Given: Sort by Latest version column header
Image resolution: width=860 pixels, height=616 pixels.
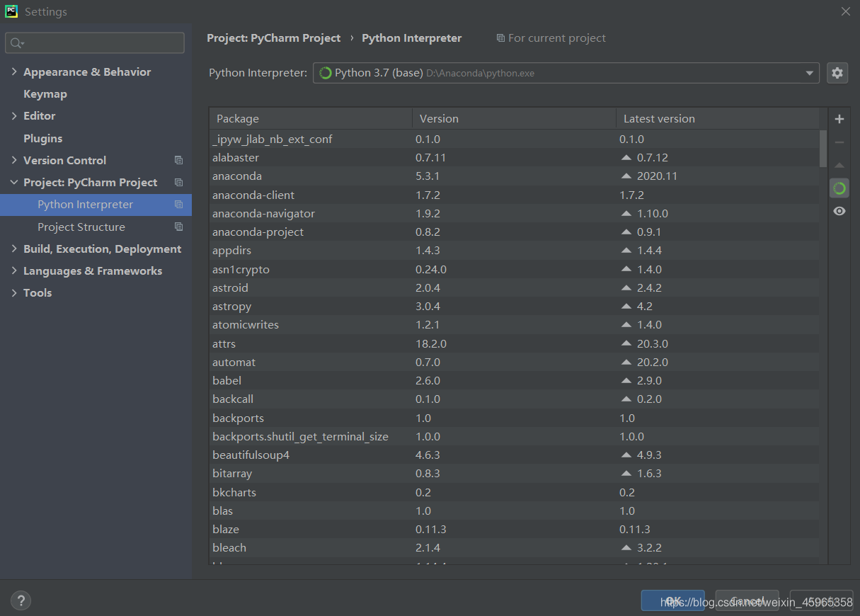Looking at the screenshot, I should tap(717, 119).
